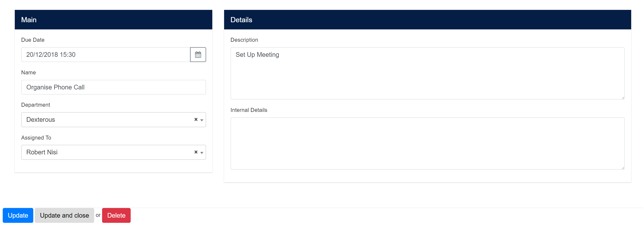Click the Assigned To label
The image size is (644, 228).
coord(36,138)
